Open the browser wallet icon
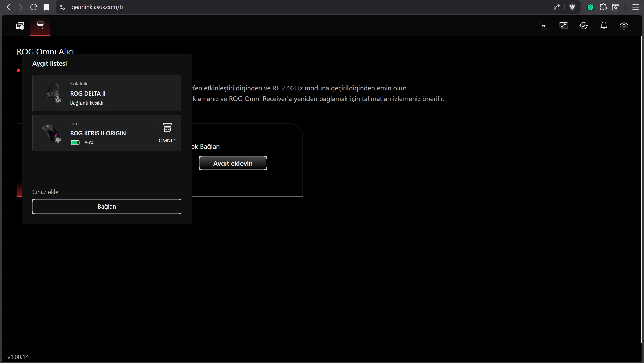 pos(616,7)
